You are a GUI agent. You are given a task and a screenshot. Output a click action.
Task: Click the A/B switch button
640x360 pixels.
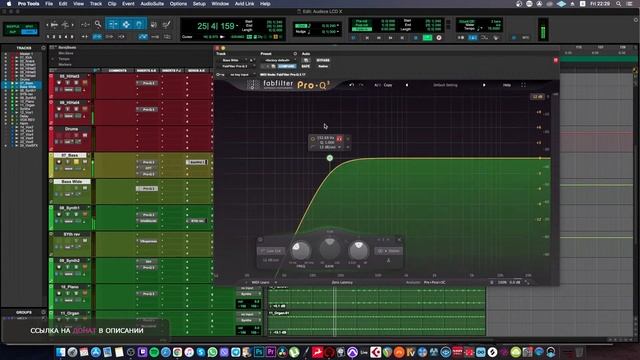point(377,85)
